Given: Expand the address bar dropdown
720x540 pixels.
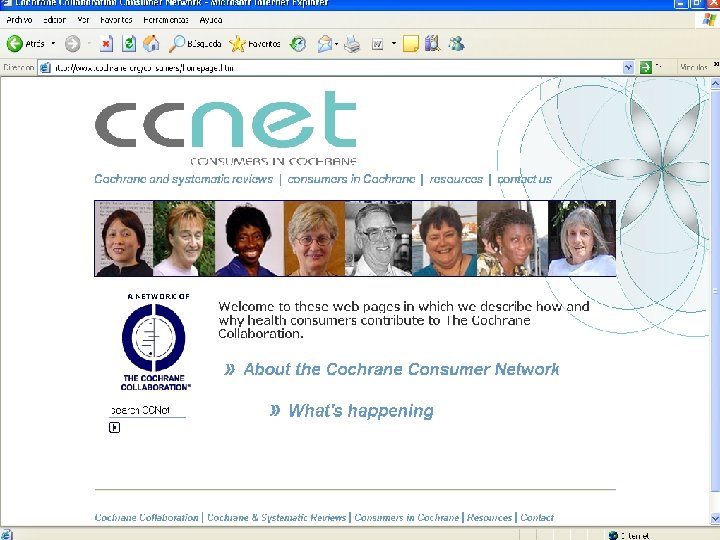Looking at the screenshot, I should (628, 68).
